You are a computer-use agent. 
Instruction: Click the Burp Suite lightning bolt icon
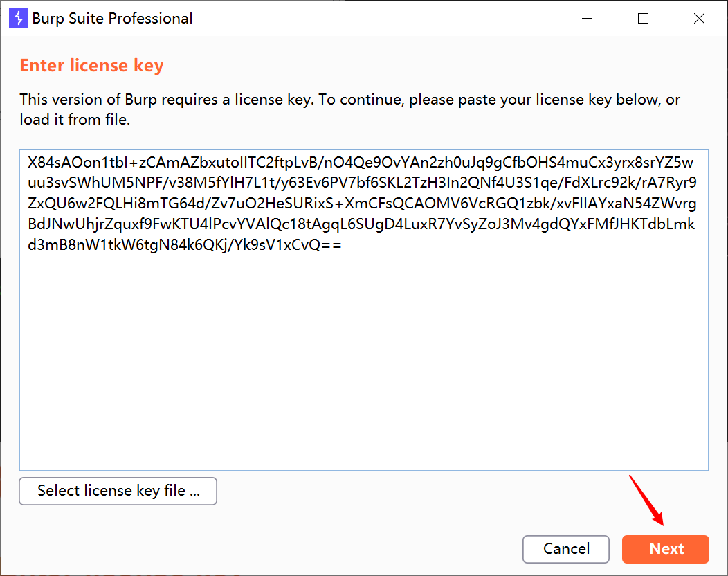pos(19,18)
